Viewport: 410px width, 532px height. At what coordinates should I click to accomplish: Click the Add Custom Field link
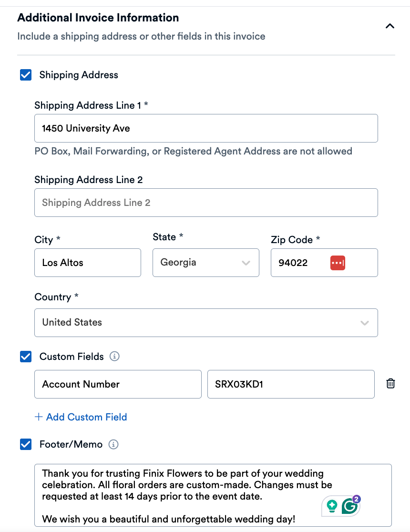pos(86,417)
